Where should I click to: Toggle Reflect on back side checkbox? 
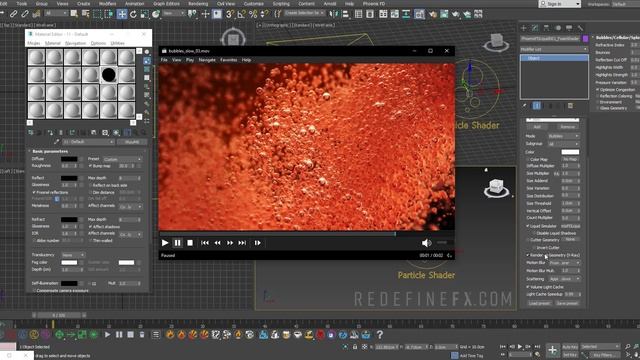90,185
